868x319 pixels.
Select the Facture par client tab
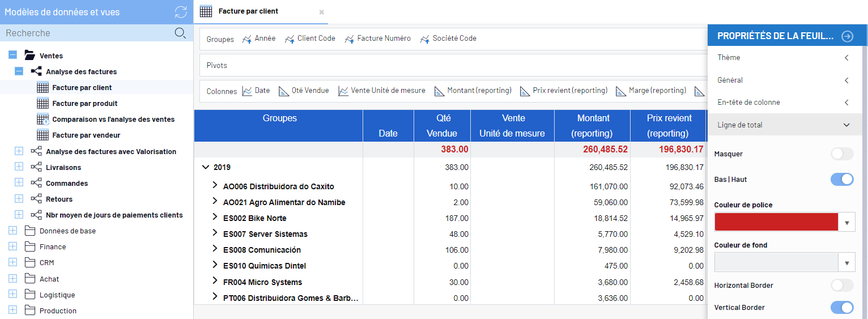coord(248,11)
